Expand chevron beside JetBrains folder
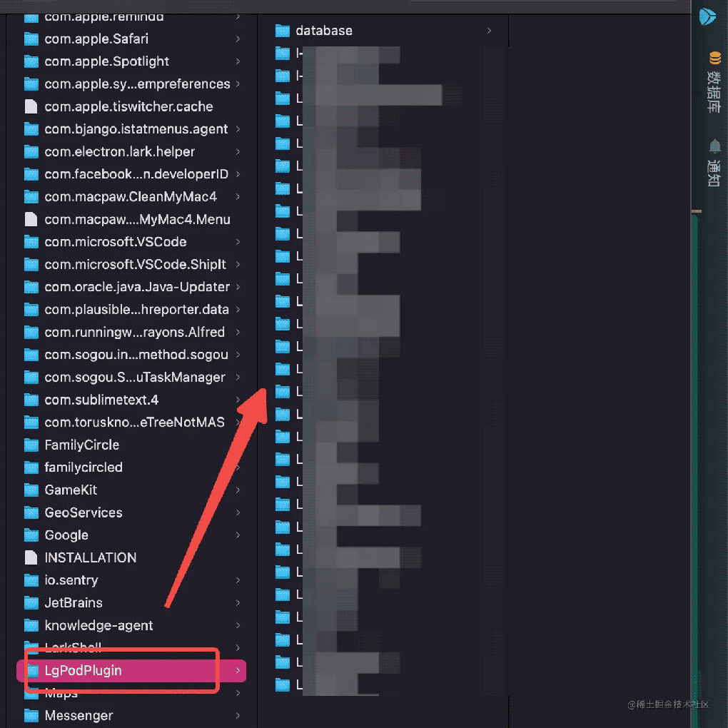The height and width of the screenshot is (728, 728). (x=238, y=603)
